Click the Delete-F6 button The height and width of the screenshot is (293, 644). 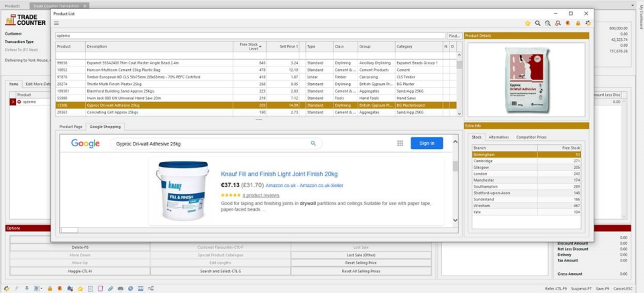coord(80,247)
